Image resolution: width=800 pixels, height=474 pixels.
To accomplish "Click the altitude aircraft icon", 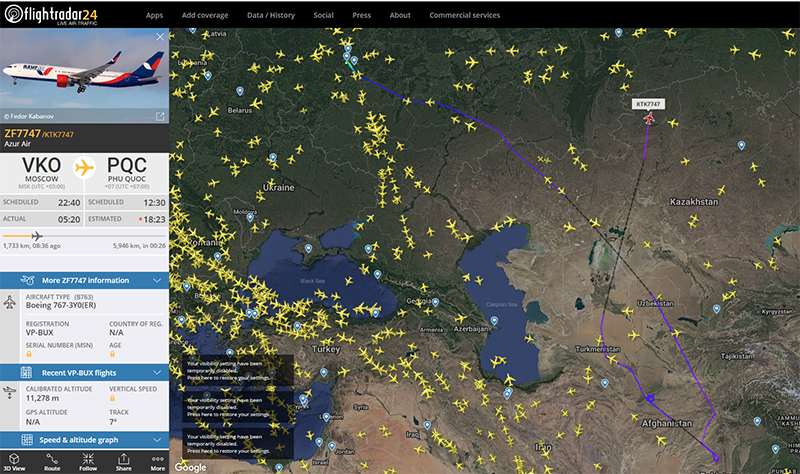I will (x=10, y=392).
